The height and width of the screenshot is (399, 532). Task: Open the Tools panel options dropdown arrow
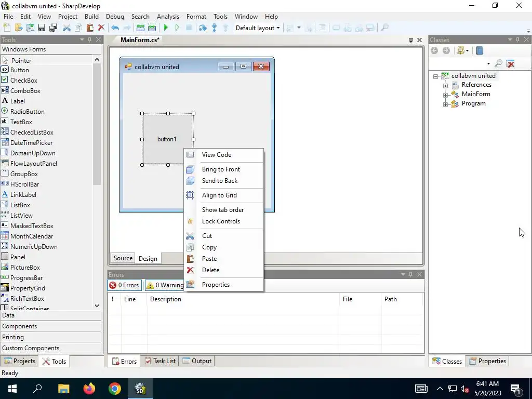coord(82,39)
